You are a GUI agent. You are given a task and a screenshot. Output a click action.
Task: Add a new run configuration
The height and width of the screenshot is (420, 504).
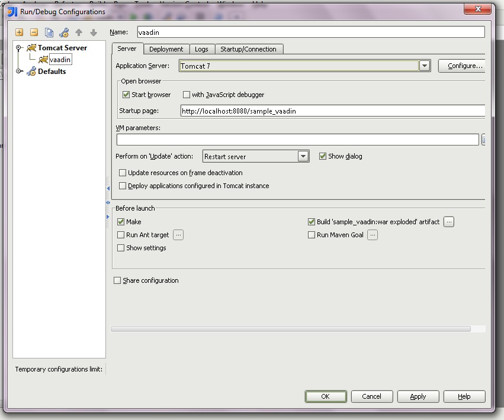18,33
